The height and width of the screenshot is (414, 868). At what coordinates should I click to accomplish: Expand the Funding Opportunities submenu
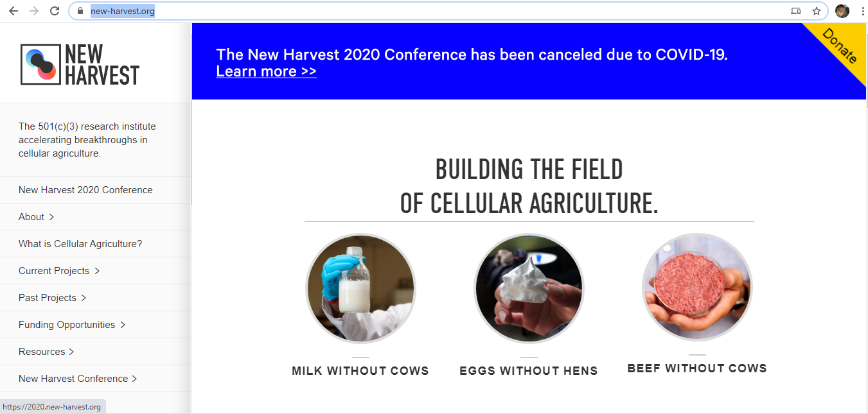(72, 325)
